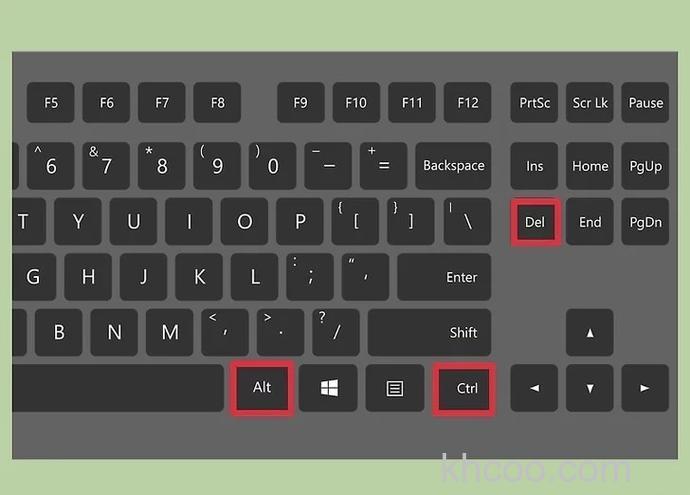Click the right arrow key
This screenshot has height=495, width=690.
[645, 388]
